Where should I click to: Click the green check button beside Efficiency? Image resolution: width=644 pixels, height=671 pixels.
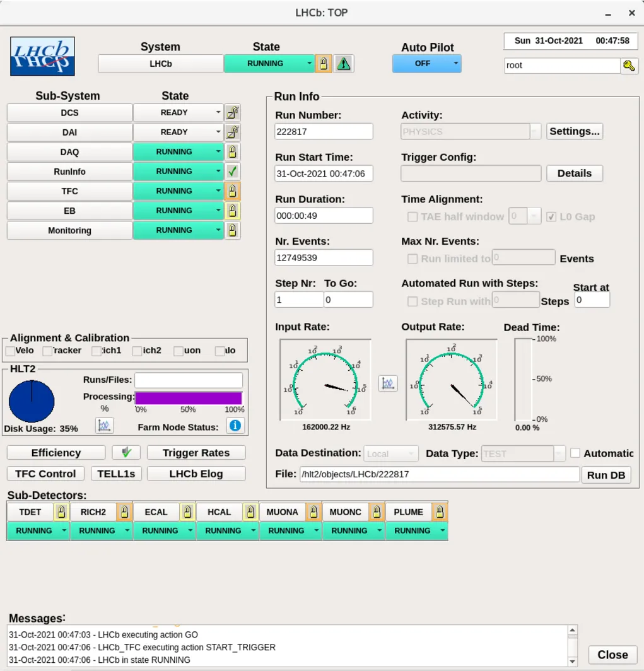(126, 452)
